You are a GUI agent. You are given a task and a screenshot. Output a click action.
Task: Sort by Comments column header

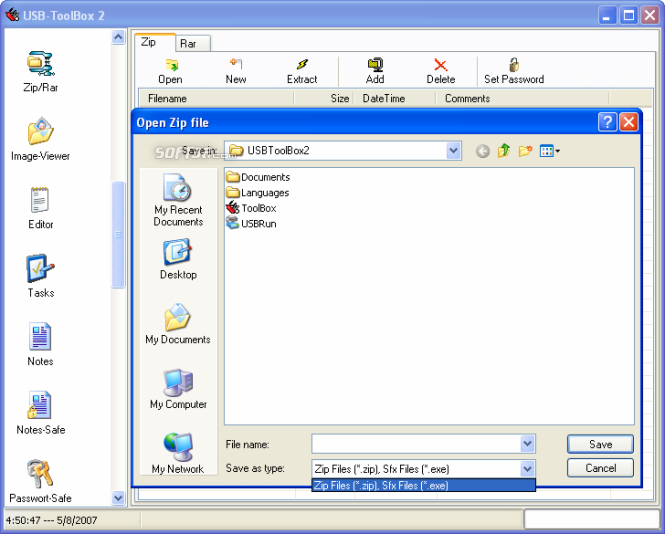522,98
